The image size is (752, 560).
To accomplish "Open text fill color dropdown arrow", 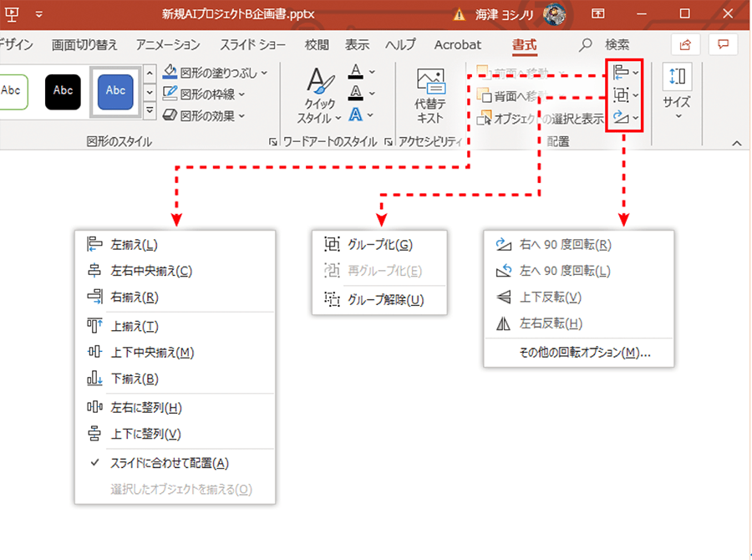I will coord(372,72).
